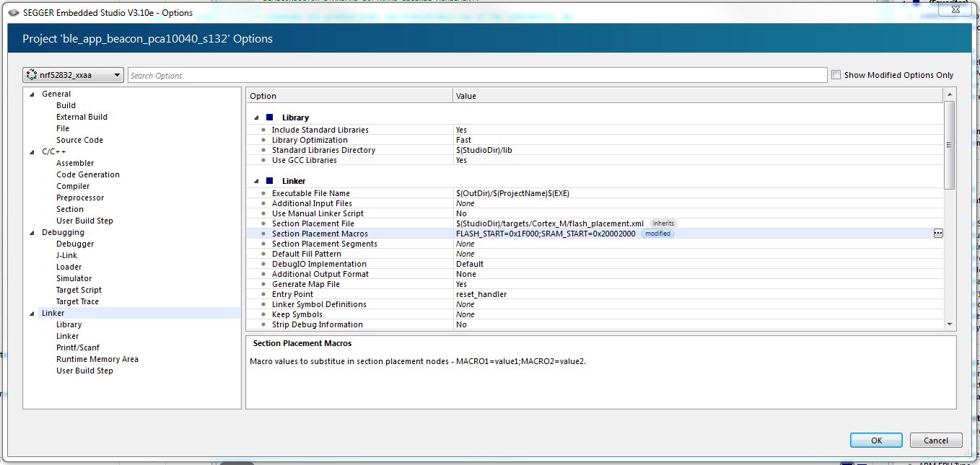Click the Option column header
The image size is (980, 465).
349,95
